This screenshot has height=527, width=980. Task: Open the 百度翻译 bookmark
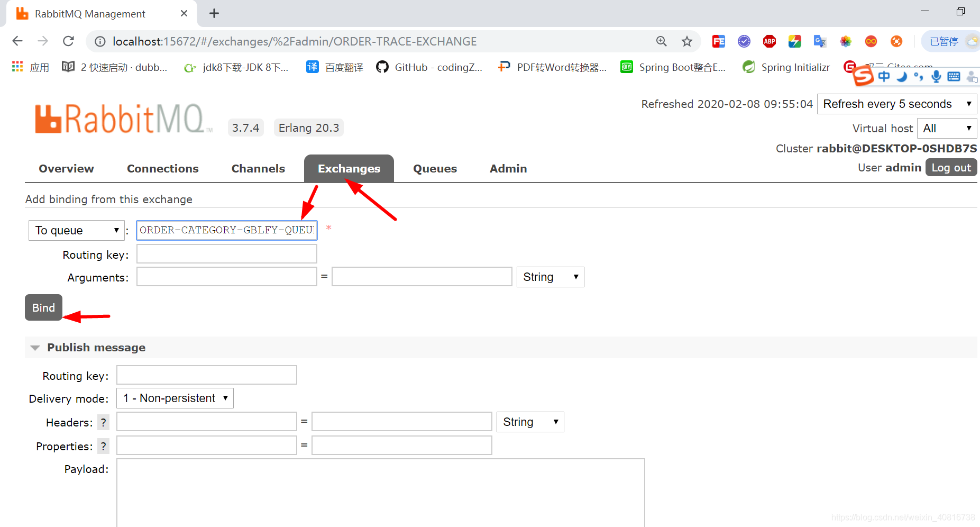point(335,67)
